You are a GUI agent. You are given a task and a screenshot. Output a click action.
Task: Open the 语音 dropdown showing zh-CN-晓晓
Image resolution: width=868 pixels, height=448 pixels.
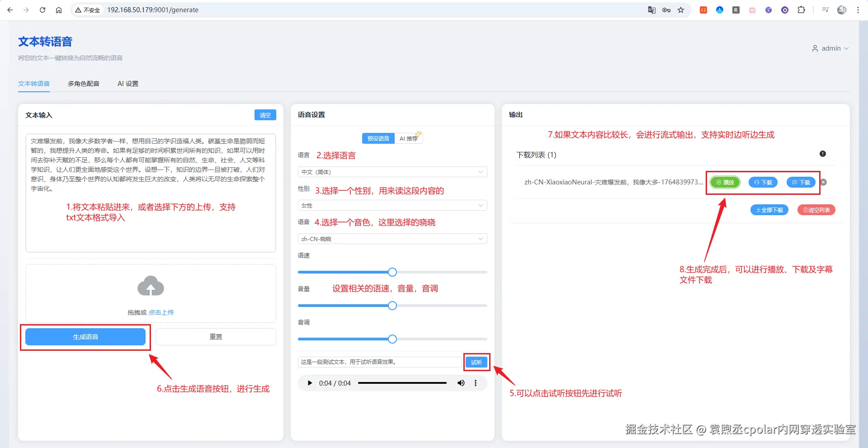point(392,239)
